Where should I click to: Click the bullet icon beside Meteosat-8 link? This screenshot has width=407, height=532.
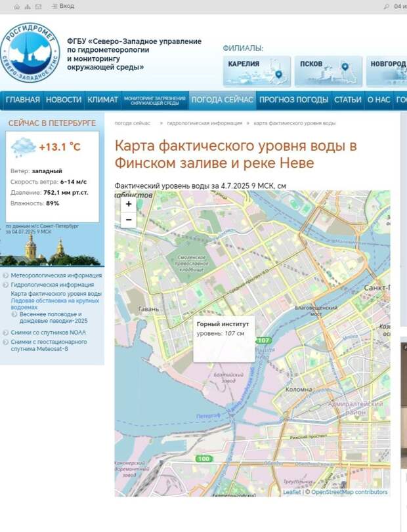coord(5,342)
